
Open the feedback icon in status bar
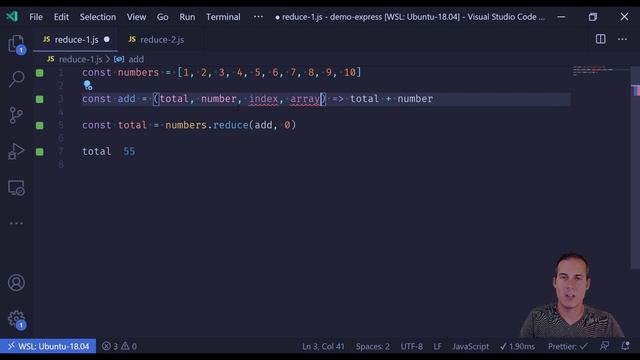(x=604, y=346)
